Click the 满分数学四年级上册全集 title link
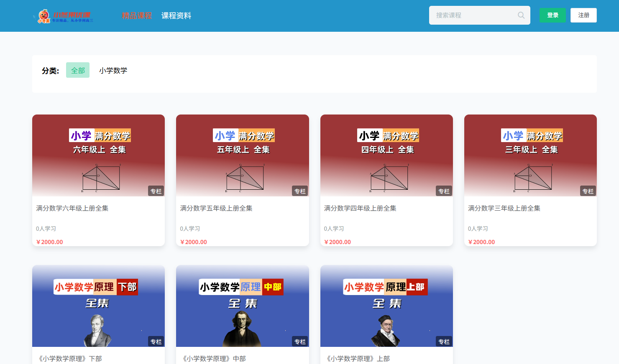This screenshot has height=364, width=619. [x=360, y=208]
